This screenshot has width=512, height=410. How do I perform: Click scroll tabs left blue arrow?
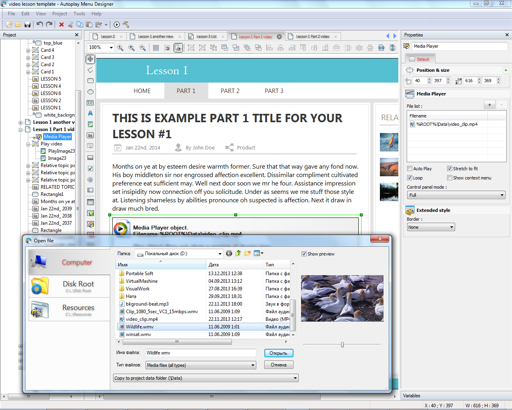click(388, 36)
